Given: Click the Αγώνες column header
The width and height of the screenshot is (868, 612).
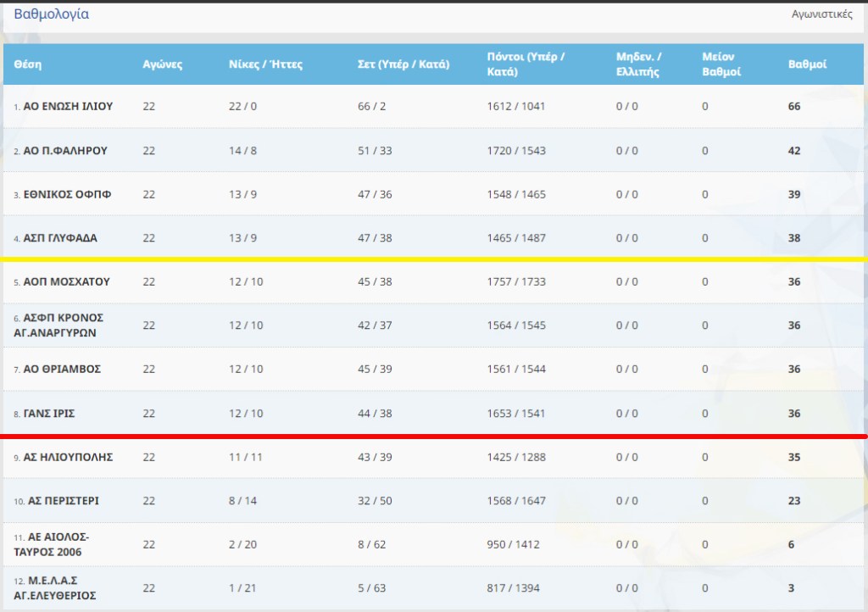Looking at the screenshot, I should [162, 64].
